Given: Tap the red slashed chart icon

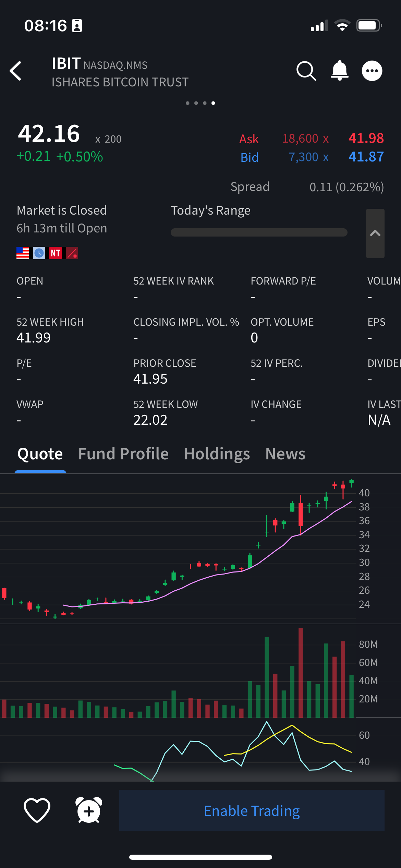Looking at the screenshot, I should [72, 253].
